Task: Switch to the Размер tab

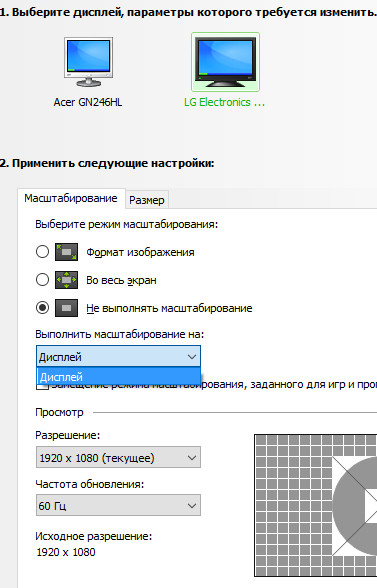Action: [147, 200]
